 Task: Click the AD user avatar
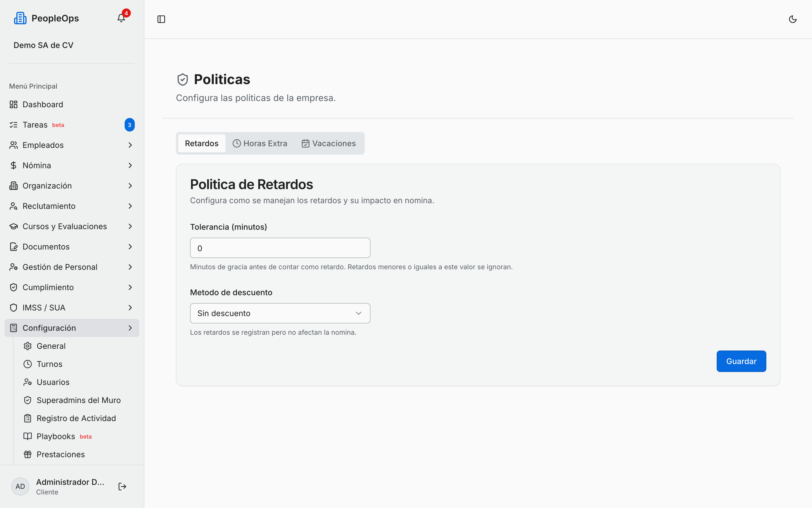tap(20, 487)
